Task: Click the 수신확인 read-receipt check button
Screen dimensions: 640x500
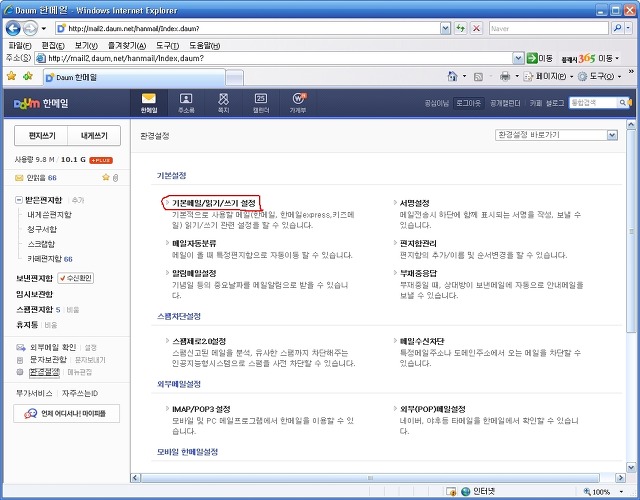Action: click(x=76, y=278)
